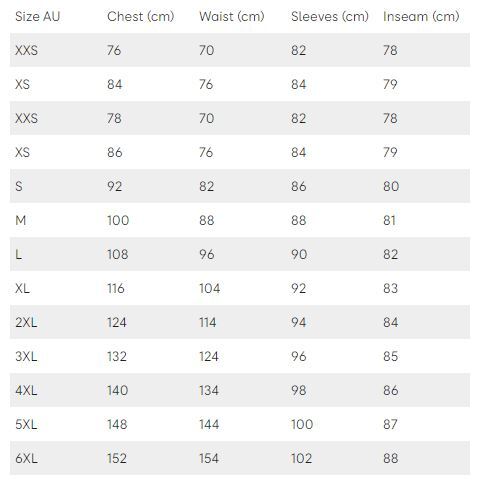Screen dimensions: 478x484
Task: Click waist value 154 in 6XL row
Action: click(209, 458)
